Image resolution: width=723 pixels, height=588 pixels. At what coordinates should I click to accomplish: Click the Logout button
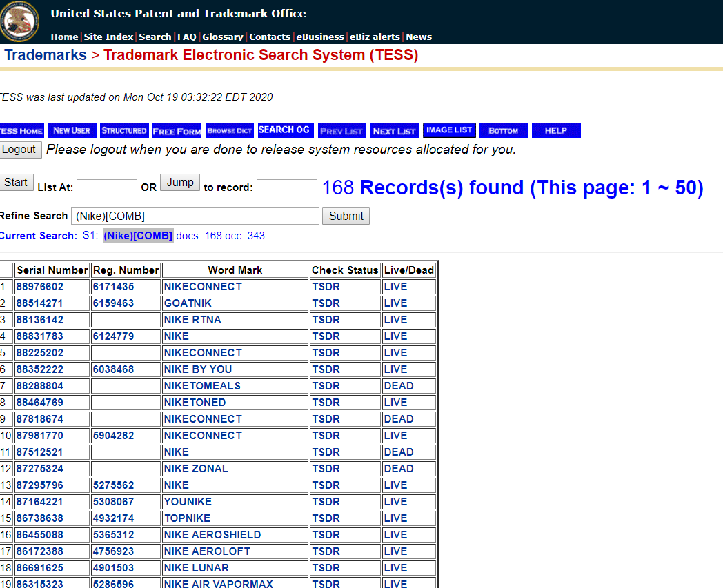coord(19,150)
